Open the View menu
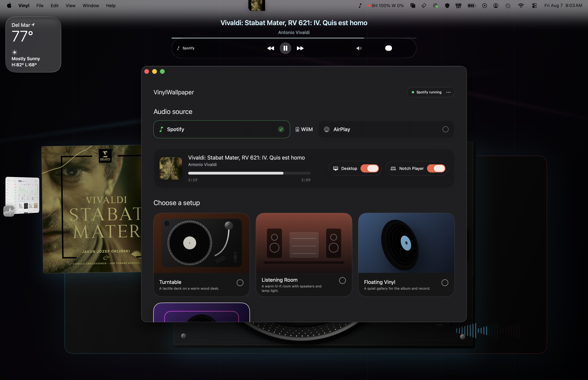Viewport: 588px width, 380px height. click(70, 5)
